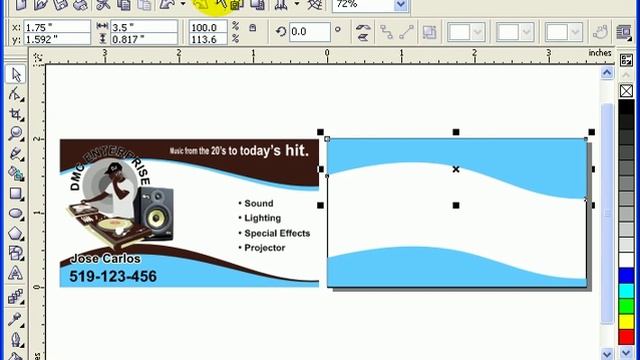Select the Rectangle tool
The width and height of the screenshot is (640, 360).
point(16,193)
